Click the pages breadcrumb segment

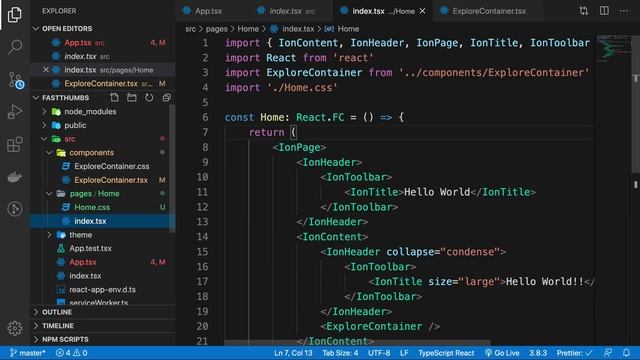217,29
